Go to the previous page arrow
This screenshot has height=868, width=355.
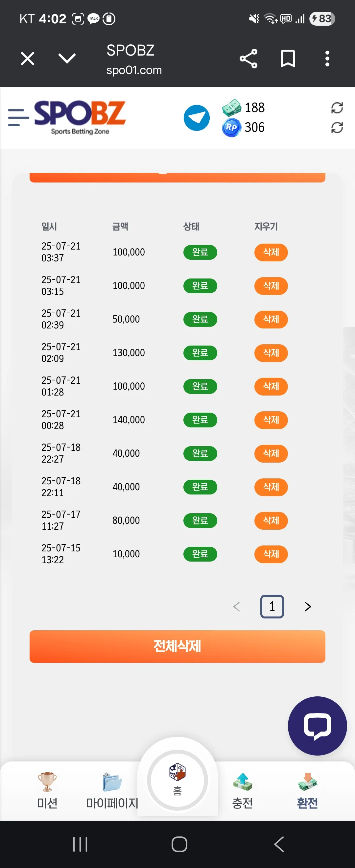tap(236, 606)
